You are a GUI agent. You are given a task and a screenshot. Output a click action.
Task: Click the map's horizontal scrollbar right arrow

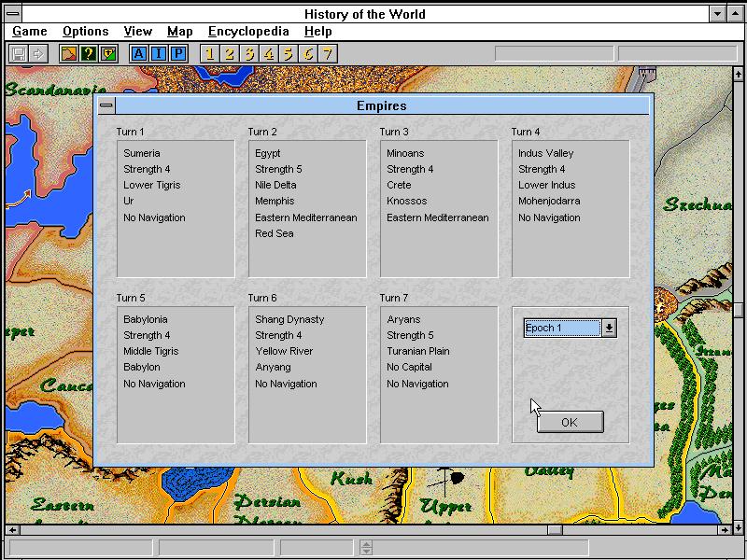click(x=726, y=529)
